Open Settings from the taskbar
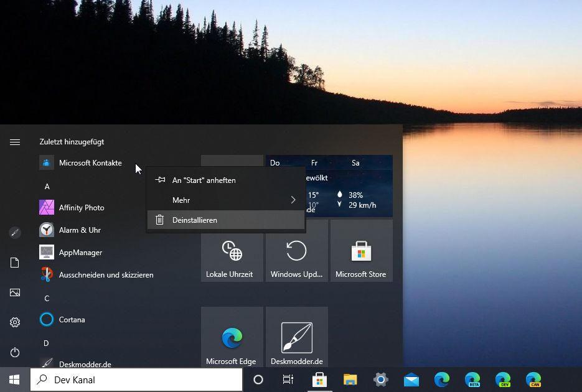Image resolution: width=582 pixels, height=392 pixels. [x=380, y=380]
